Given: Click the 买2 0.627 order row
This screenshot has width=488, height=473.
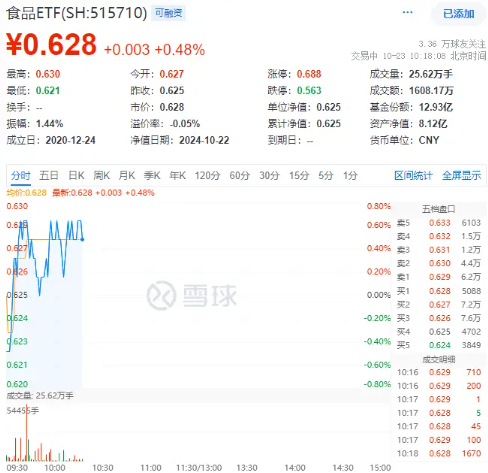Looking at the screenshot, I should pyautogui.click(x=438, y=305).
